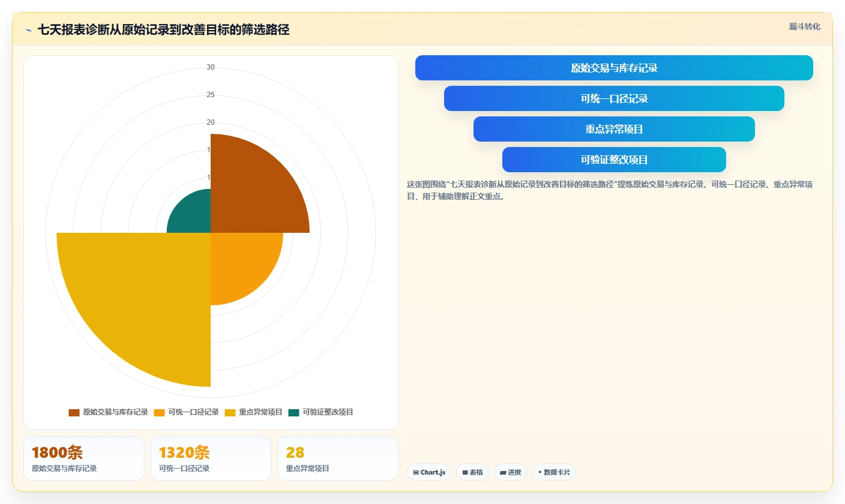Select the 重点异常项目 funnel bar
Viewport: 845px width, 504px height.
614,129
